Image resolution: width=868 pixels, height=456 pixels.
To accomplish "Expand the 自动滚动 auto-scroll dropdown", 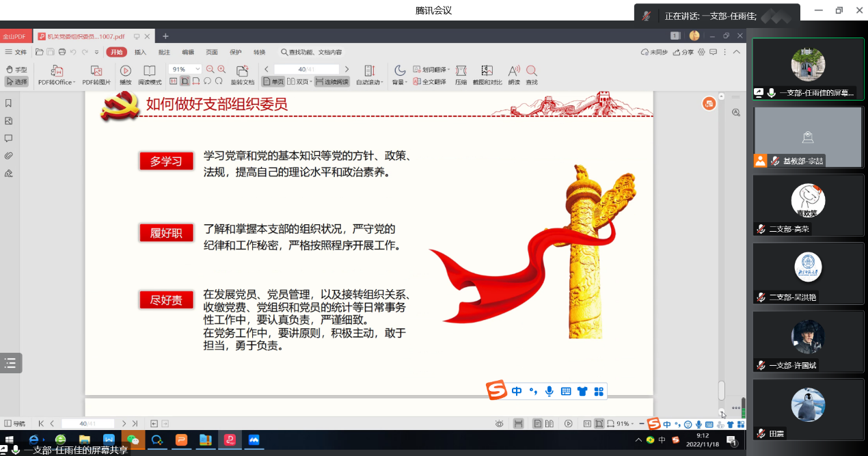I will click(x=370, y=82).
